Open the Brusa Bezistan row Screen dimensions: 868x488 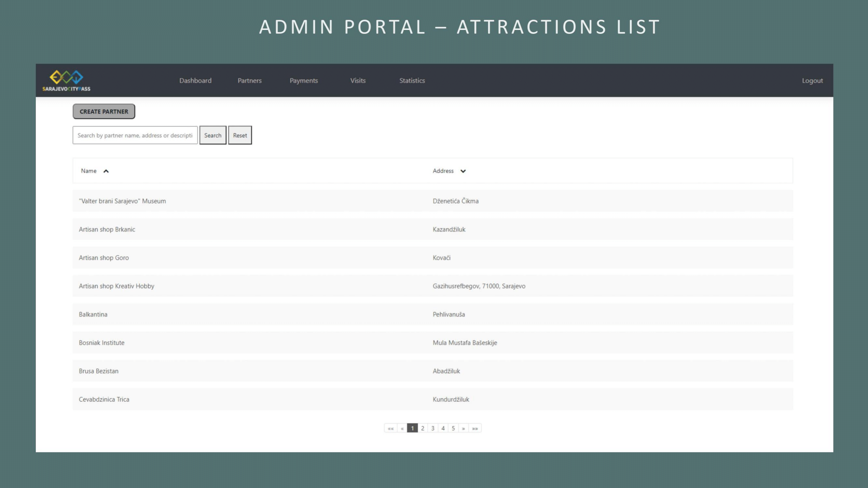pos(433,371)
